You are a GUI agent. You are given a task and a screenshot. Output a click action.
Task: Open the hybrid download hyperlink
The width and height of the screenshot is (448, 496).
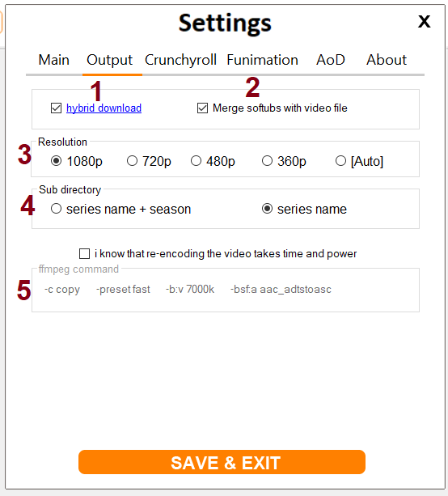pos(104,108)
